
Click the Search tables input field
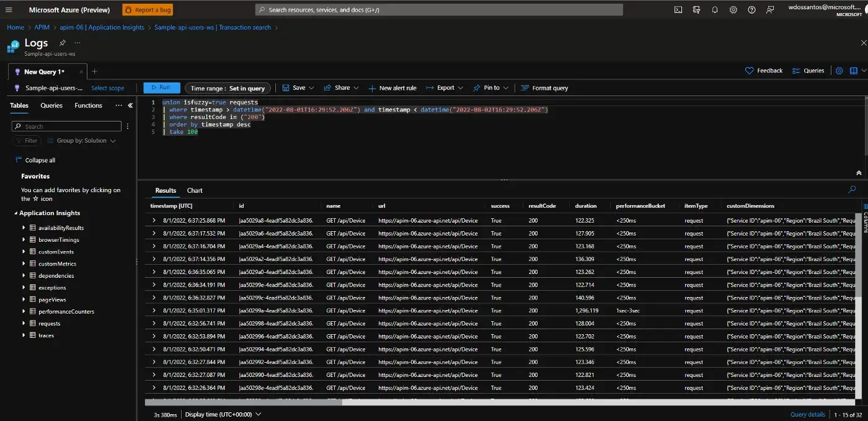66,126
